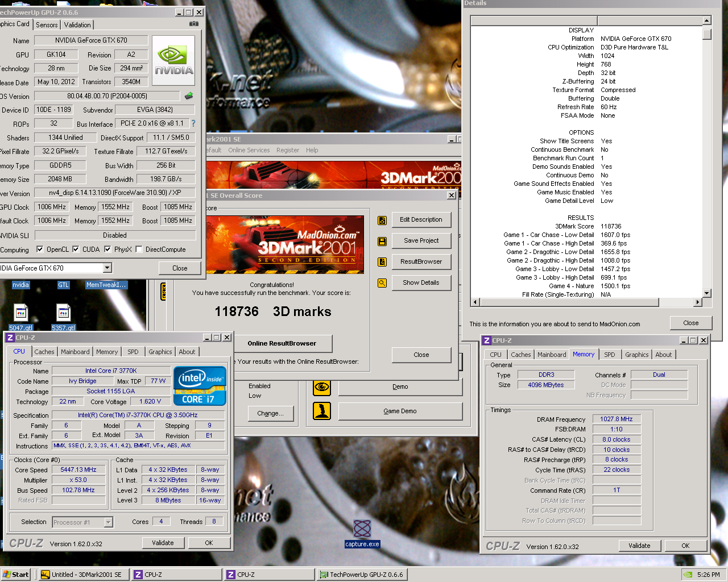728x582 pixels.
Task: Click the Details horizontal scroll-left arrow
Action: [x=475, y=302]
